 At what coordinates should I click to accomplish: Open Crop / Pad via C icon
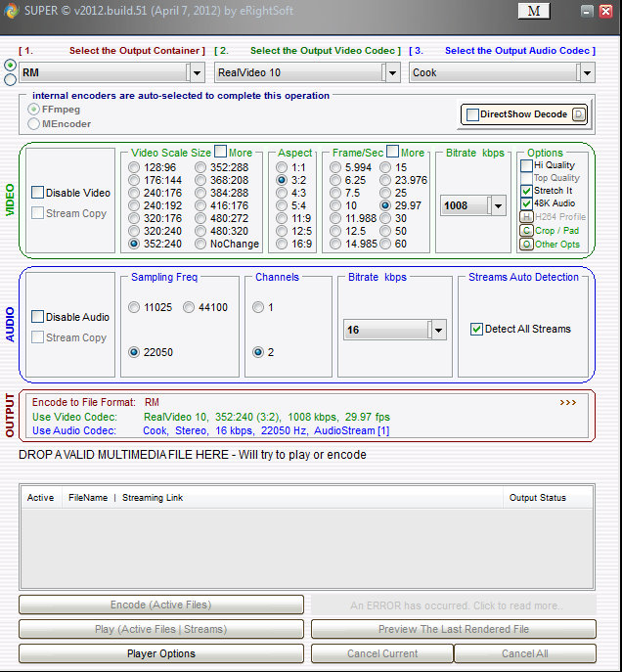pos(526,231)
